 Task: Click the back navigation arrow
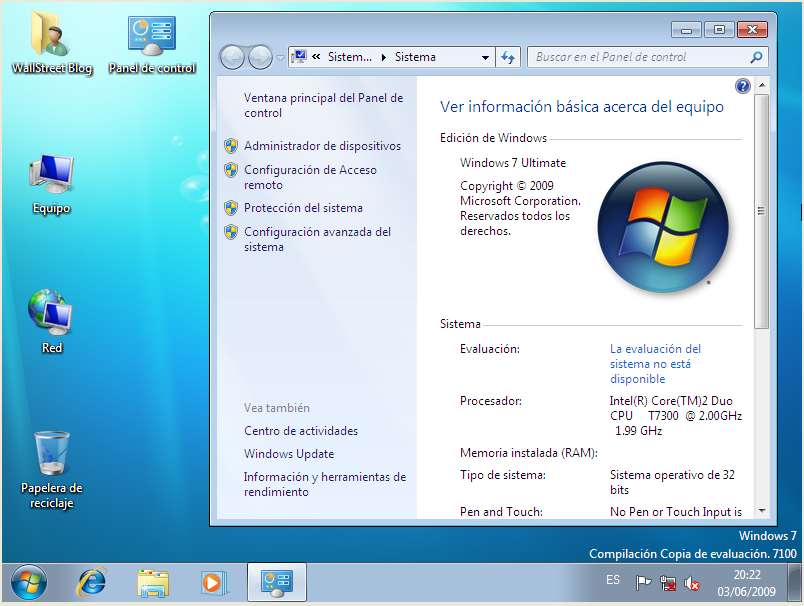point(233,57)
